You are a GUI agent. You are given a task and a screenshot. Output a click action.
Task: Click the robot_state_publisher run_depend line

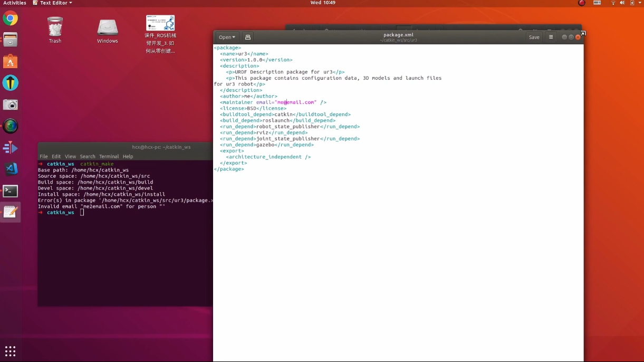click(290, 127)
